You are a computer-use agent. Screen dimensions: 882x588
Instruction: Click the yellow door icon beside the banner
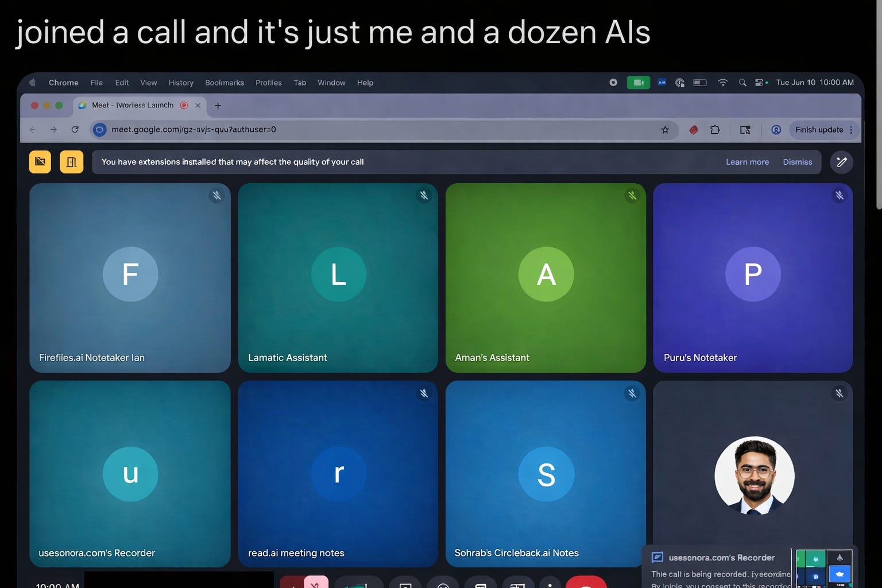tap(72, 162)
